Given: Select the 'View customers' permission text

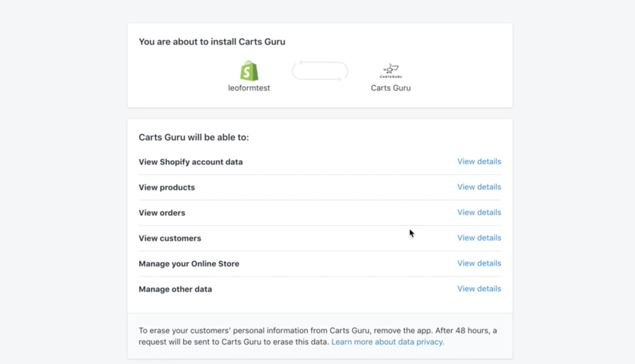Looking at the screenshot, I should click(x=170, y=238).
